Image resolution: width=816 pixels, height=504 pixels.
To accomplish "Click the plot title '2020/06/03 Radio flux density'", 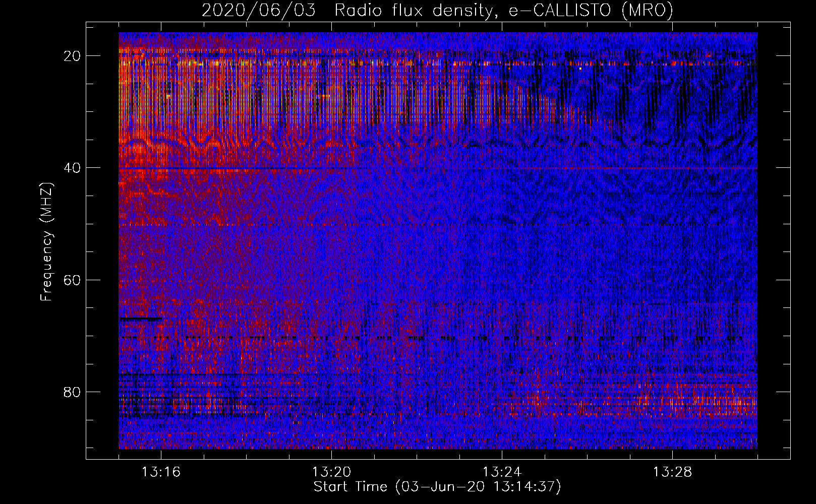I will [x=437, y=11].
